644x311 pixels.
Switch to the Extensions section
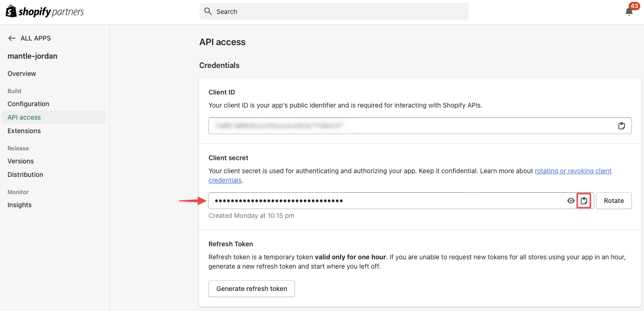tap(24, 131)
